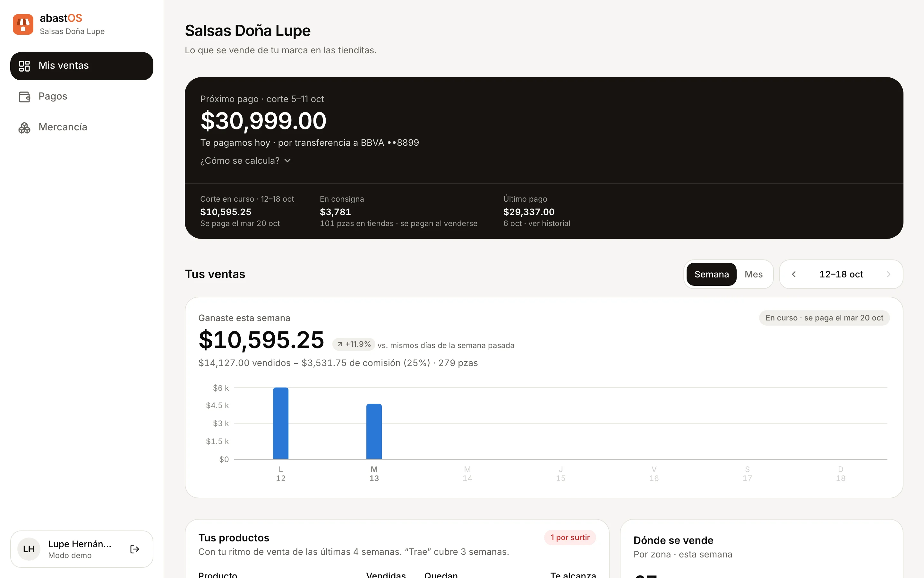Go to the previous week with left chevron
924x578 pixels.
coord(794,274)
